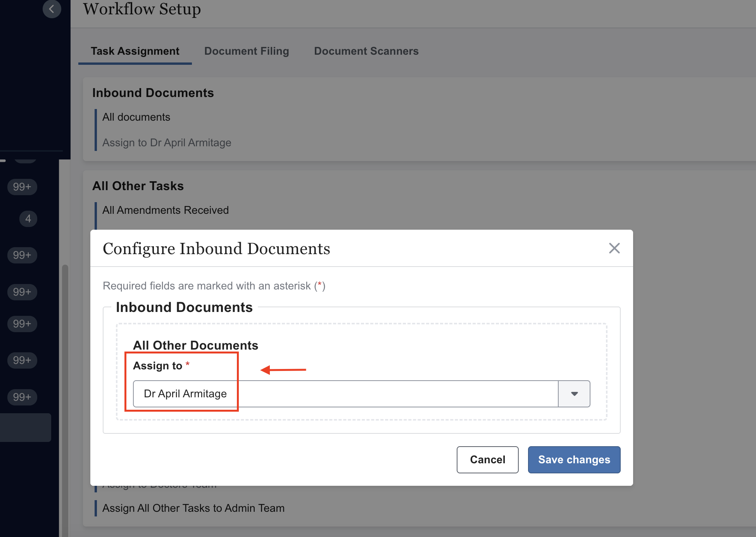Click Save changes

point(574,460)
